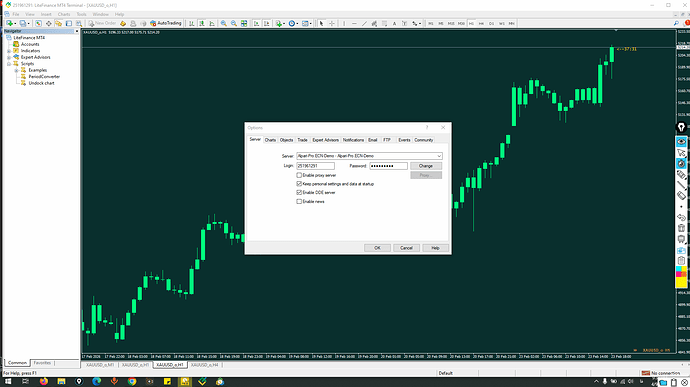
Task: Toggle Enable news checkbox
Action: click(x=299, y=202)
